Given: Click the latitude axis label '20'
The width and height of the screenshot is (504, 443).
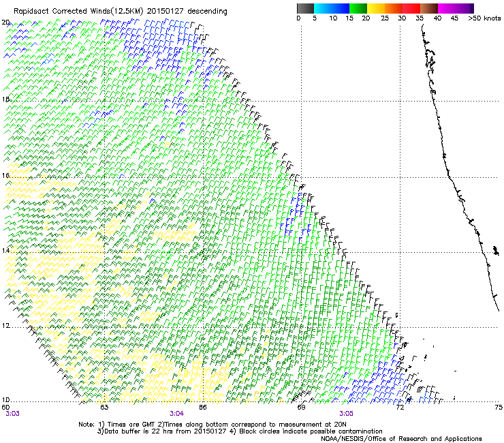Looking at the screenshot, I should 5,22.
